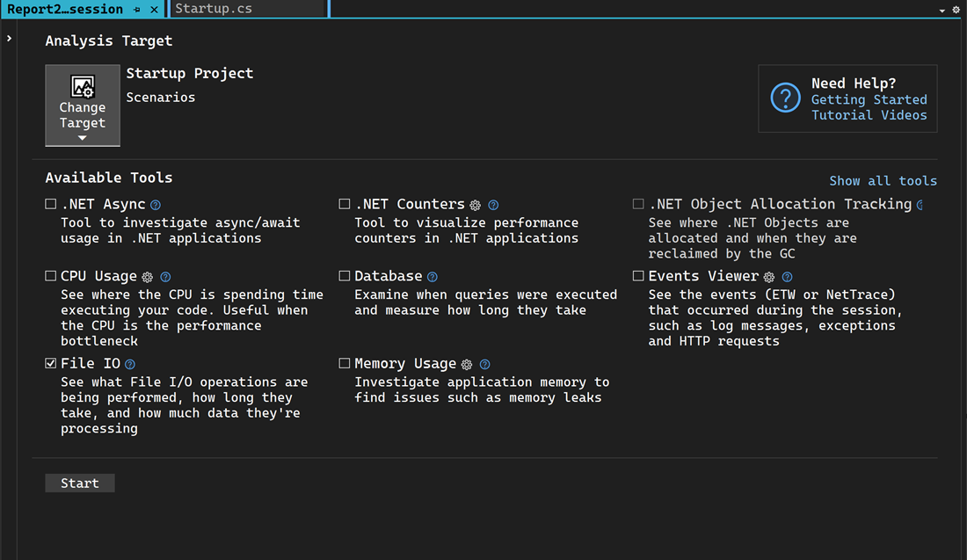Enable the CPU Usage tool checkbox
This screenshot has height=560, width=967.
50,275
